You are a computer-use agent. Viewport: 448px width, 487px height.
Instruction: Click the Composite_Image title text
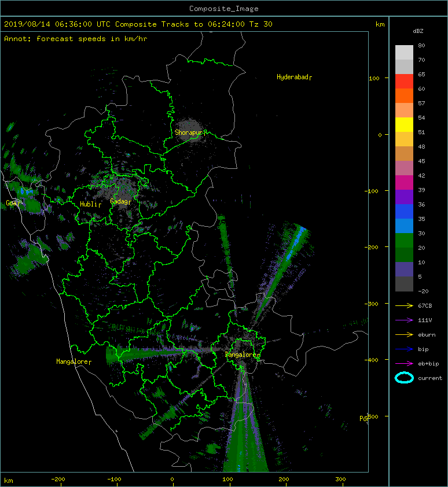pyautogui.click(x=224, y=9)
